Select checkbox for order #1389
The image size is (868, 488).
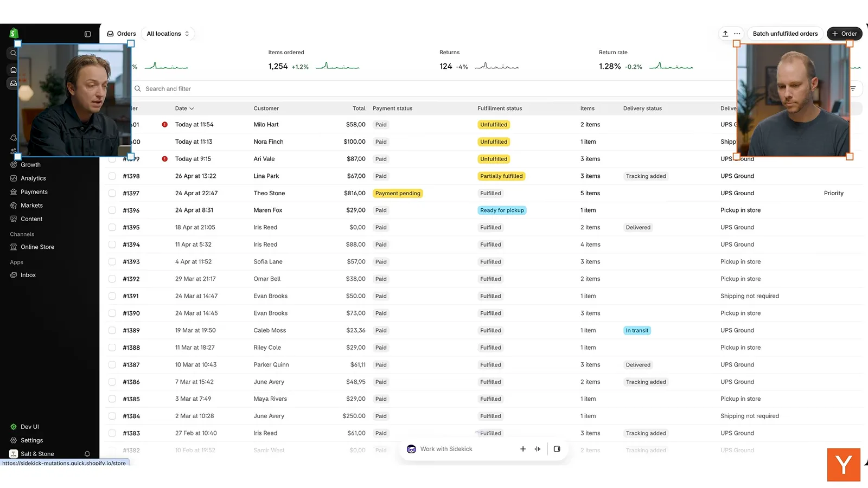pyautogui.click(x=112, y=330)
